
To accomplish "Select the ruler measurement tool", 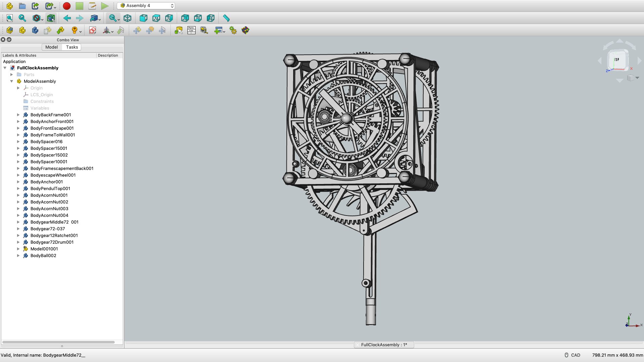I will pyautogui.click(x=226, y=18).
